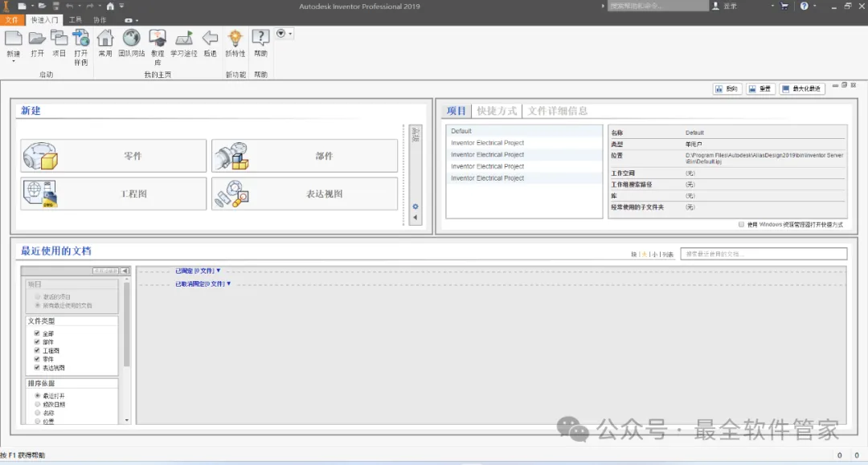Select the 修改日期 sort radio button
Image resolution: width=868 pixels, height=465 pixels.
[38, 404]
